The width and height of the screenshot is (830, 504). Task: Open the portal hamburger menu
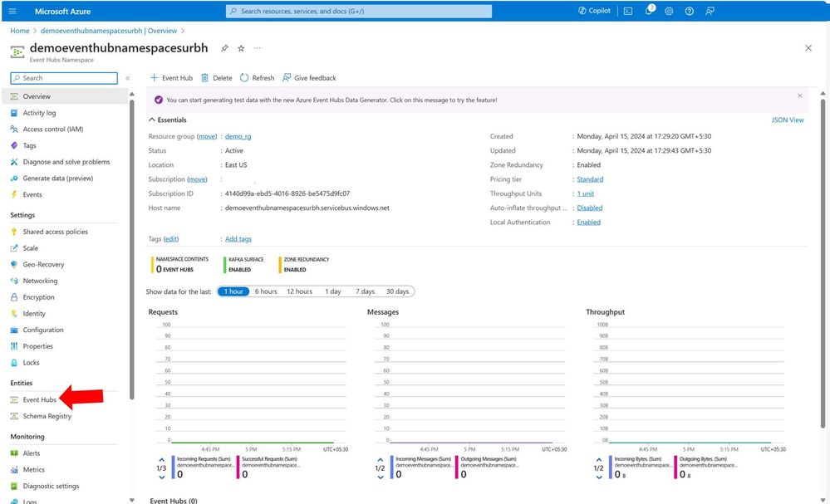[x=12, y=11]
